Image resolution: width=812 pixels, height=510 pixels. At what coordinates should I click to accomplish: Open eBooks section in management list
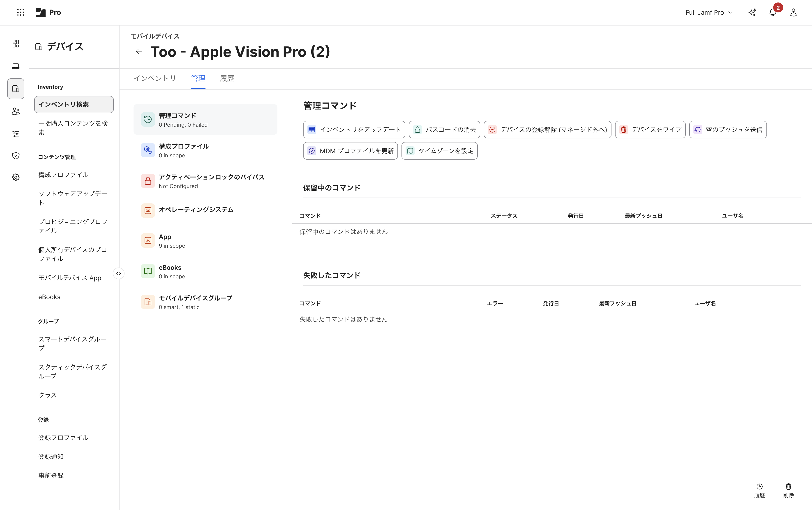(205, 272)
